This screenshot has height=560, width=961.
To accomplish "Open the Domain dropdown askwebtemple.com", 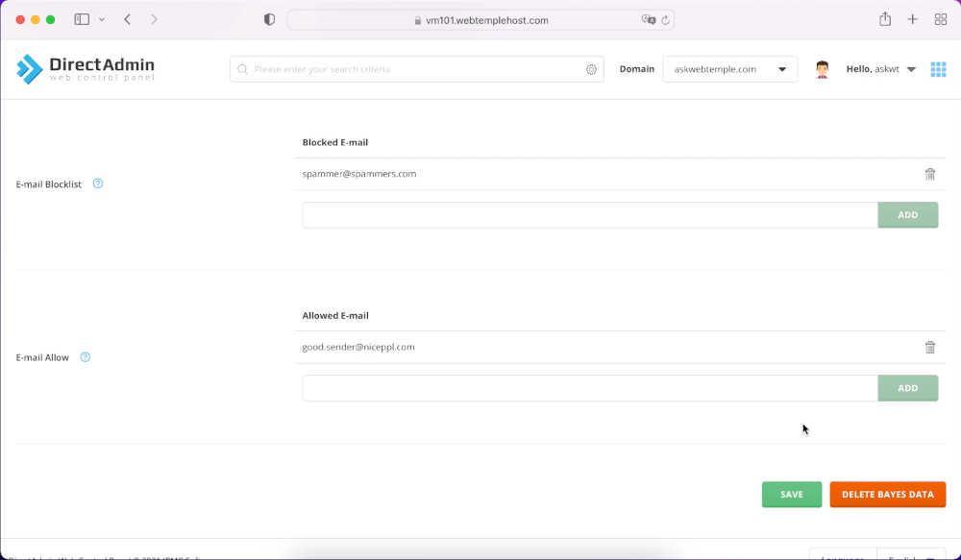I will click(x=730, y=69).
